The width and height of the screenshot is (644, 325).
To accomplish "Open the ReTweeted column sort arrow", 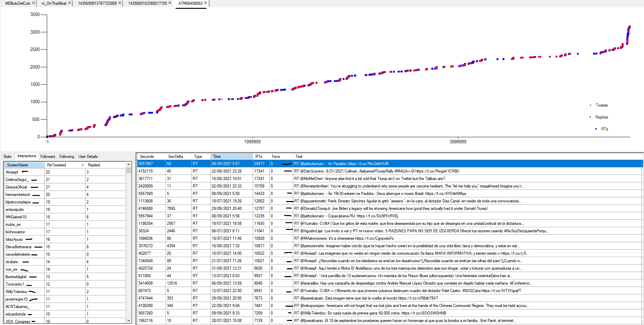I will point(82,165).
